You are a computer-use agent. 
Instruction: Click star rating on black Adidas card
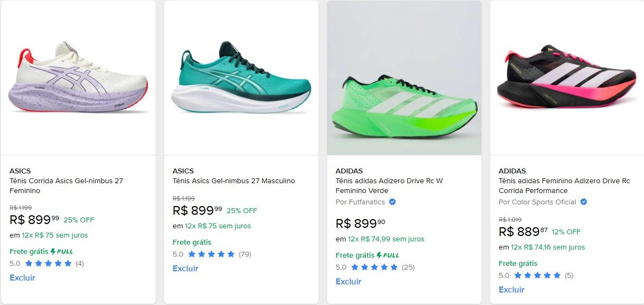point(537,276)
